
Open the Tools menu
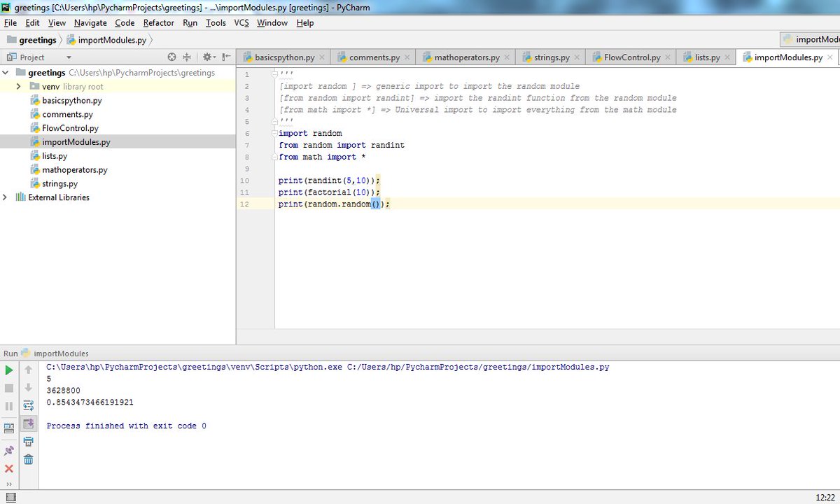[x=216, y=23]
